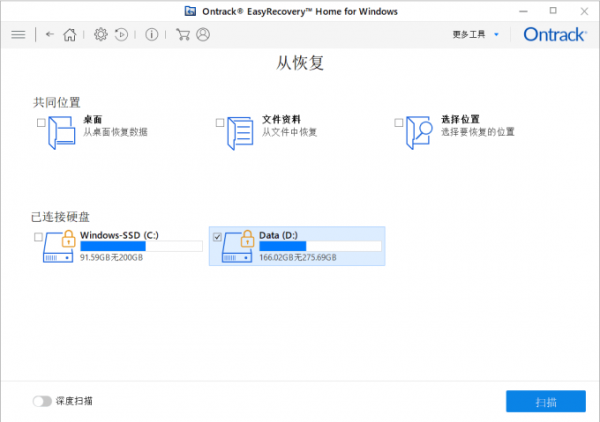This screenshot has height=422, width=600.
Task: Click the 扫描 scan button
Action: [546, 401]
